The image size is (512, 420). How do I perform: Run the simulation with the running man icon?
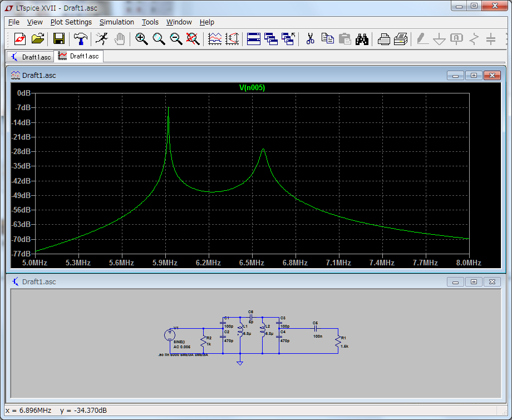click(101, 39)
